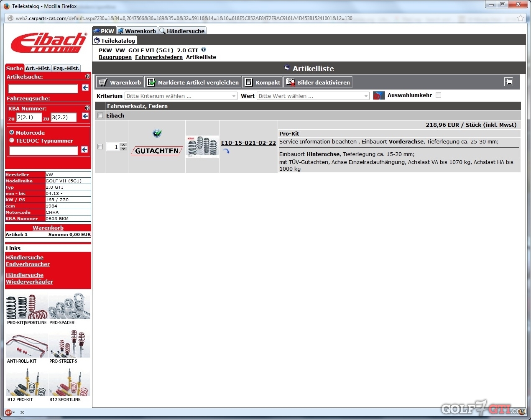
Task: Follow the VW breadcrumb link
Action: (x=120, y=50)
